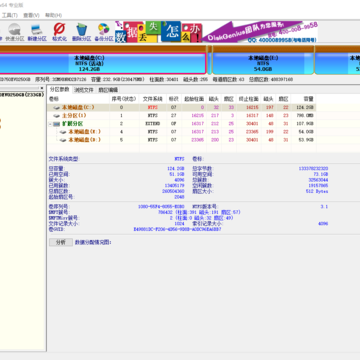Click the drive icon beside 本地磁盘(C:) row
Viewport: 360px width, 360px height.
tap(57, 108)
